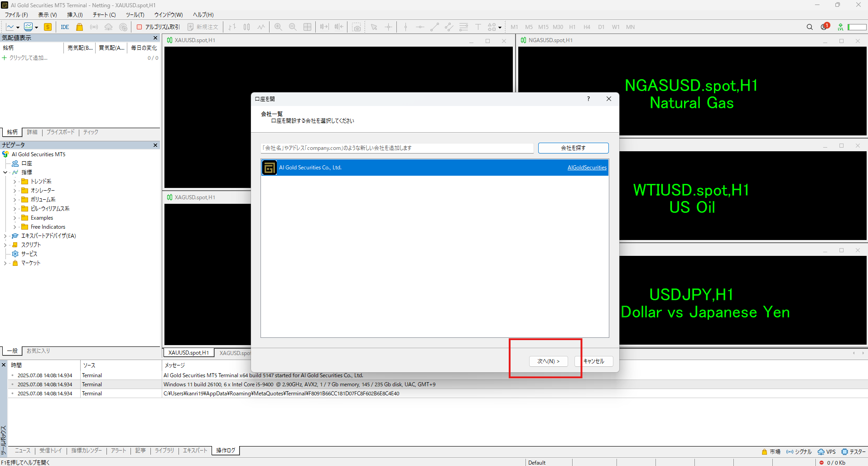This screenshot has height=466, width=868.
Task: Collapse the 指標 tree node
Action: tap(5, 173)
